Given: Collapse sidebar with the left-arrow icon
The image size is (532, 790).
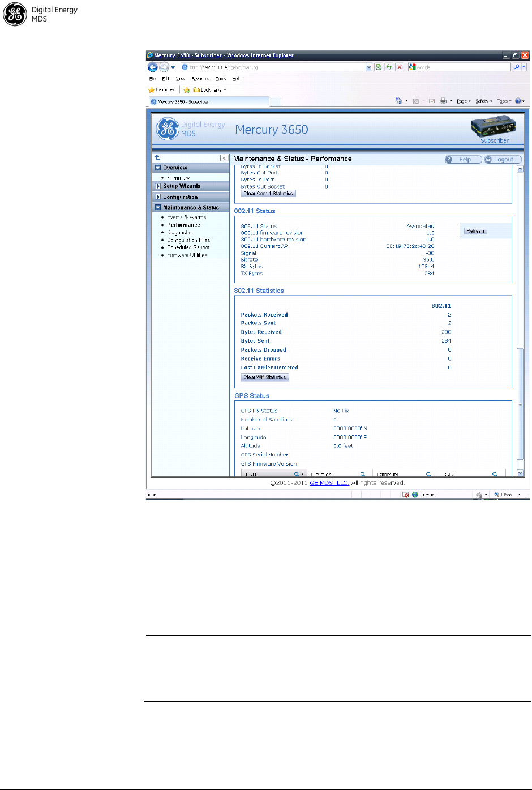Looking at the screenshot, I should point(224,158).
